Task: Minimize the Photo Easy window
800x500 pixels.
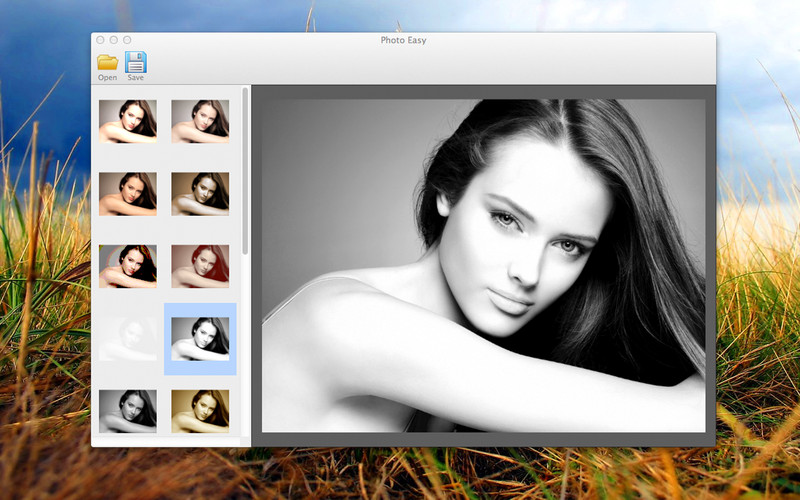Action: tap(114, 40)
